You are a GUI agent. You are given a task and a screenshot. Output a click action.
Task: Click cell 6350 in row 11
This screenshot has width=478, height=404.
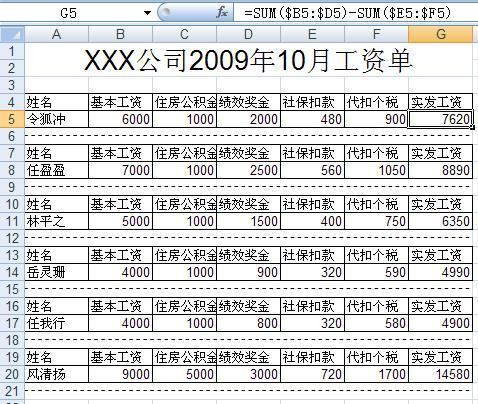(440, 221)
